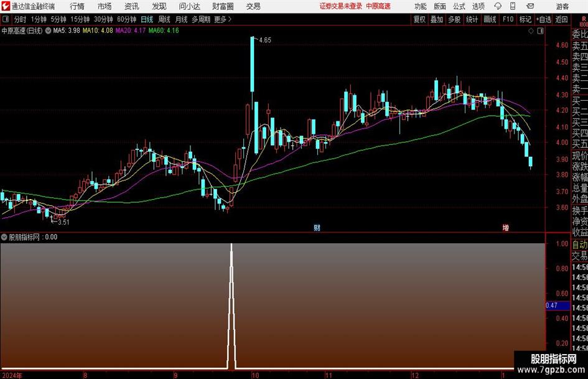Click the 多股 toolbar button

[x=454, y=19]
